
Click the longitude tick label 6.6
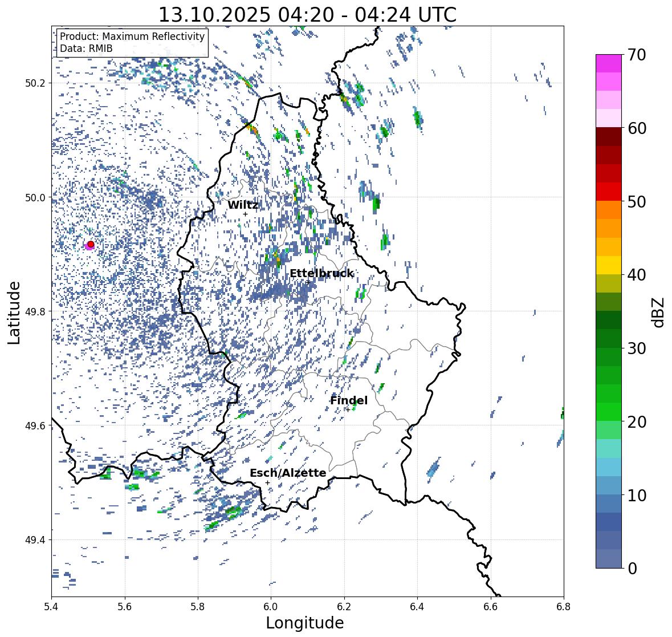[490, 606]
